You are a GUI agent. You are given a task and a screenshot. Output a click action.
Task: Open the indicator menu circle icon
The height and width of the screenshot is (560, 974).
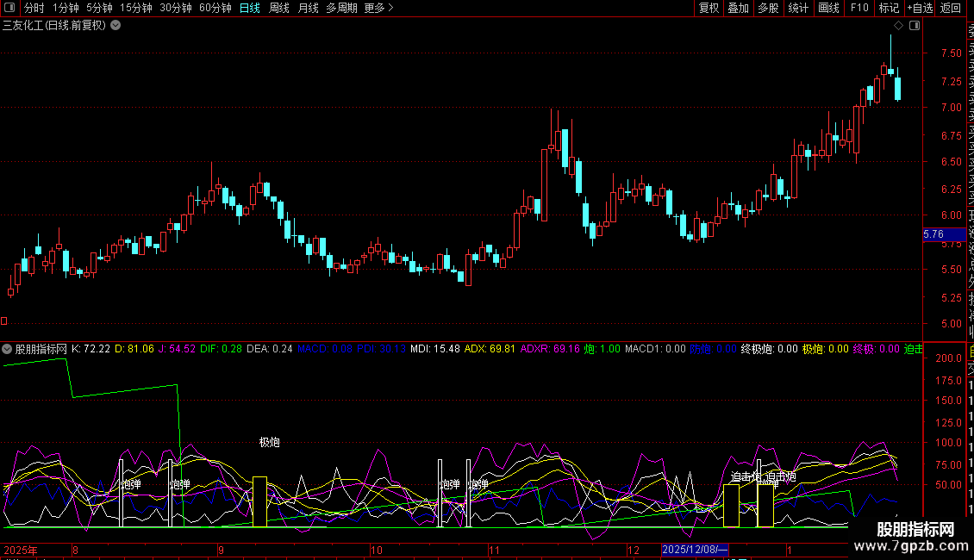pyautogui.click(x=8, y=349)
